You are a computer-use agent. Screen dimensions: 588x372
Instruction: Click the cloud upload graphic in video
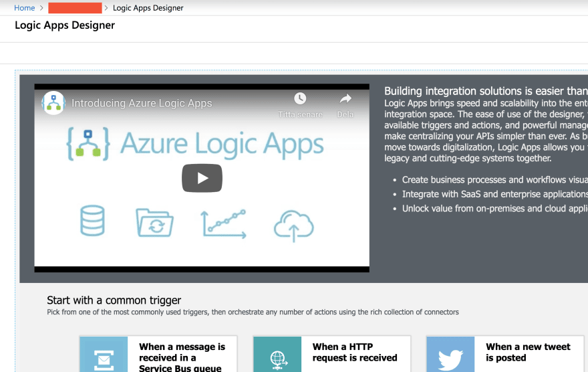[293, 225]
